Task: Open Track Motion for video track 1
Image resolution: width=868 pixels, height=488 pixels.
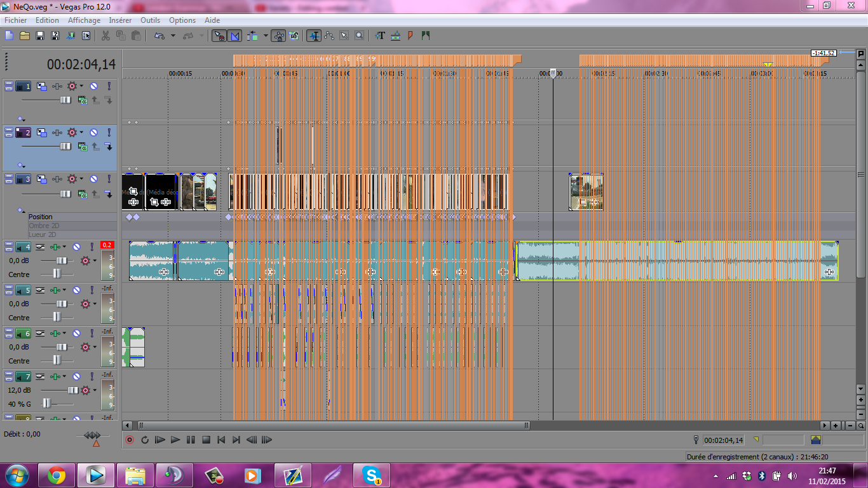Action: (x=42, y=86)
